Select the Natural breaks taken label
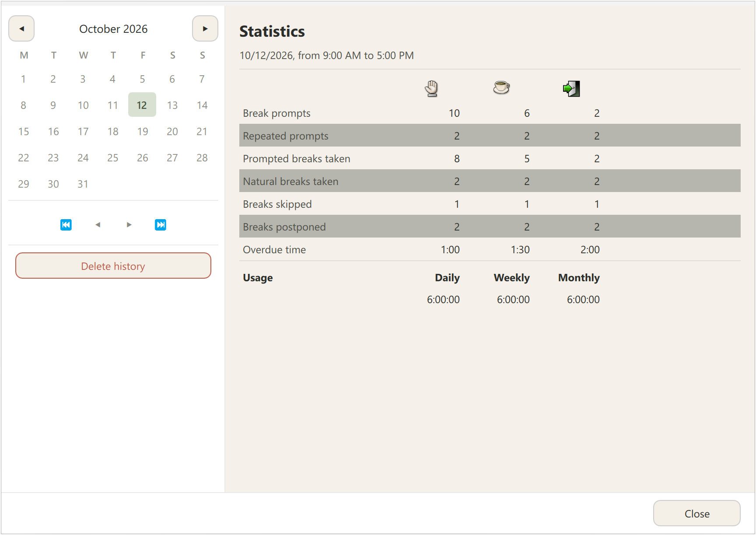This screenshot has width=756, height=535. [290, 182]
